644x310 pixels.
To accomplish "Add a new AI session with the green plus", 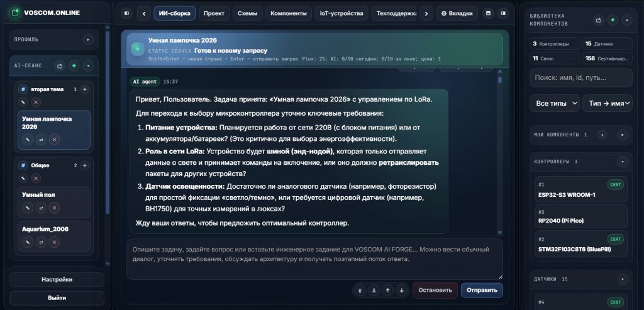I will (x=74, y=65).
